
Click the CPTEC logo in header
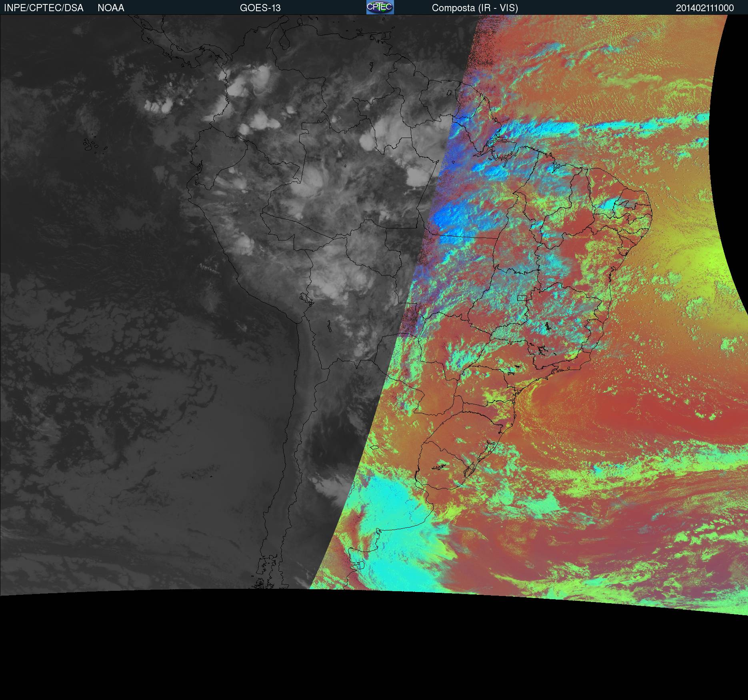[380, 7]
